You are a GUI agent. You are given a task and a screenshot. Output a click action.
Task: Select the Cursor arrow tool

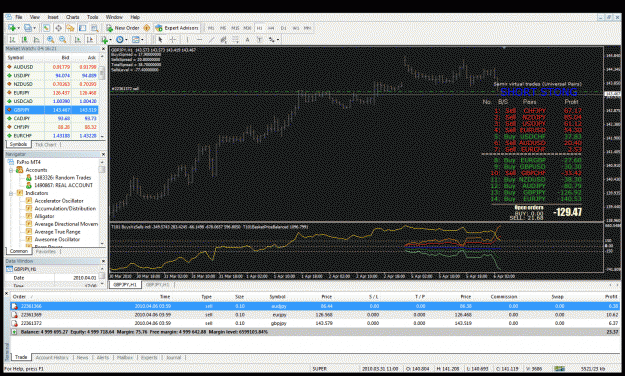[160, 39]
